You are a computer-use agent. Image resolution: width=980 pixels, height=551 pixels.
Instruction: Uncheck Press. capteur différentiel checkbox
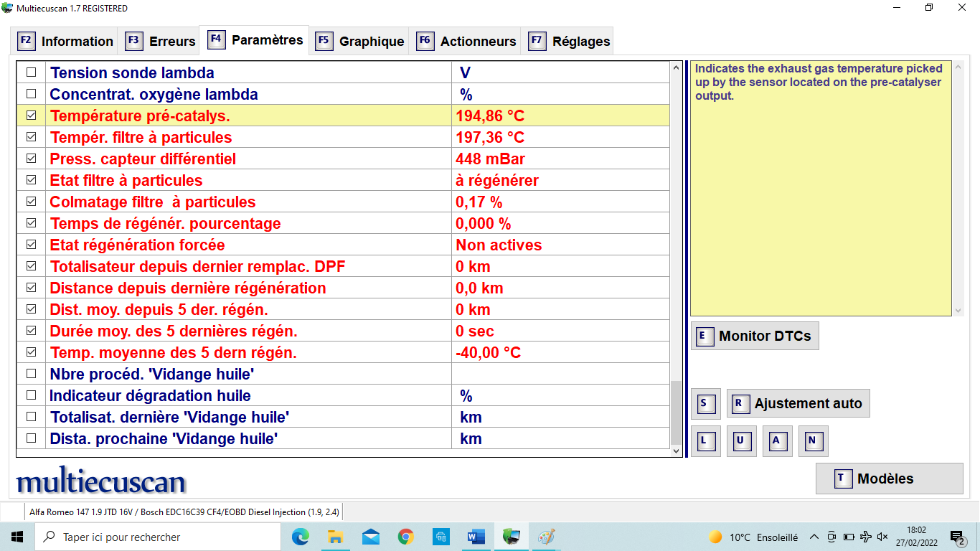click(31, 159)
